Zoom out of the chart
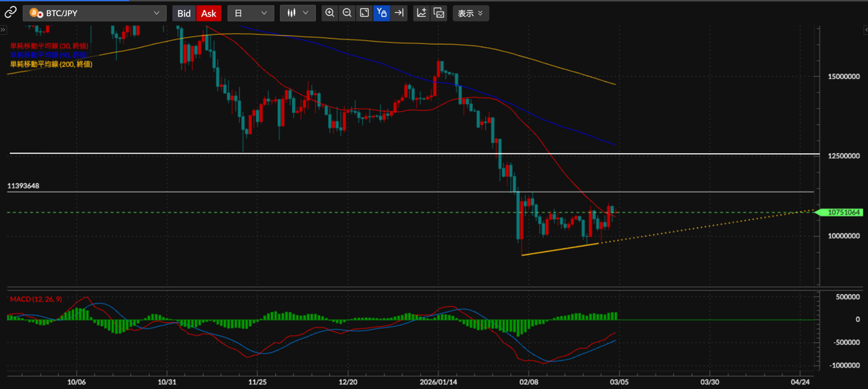This screenshot has width=868, height=389. click(x=347, y=13)
